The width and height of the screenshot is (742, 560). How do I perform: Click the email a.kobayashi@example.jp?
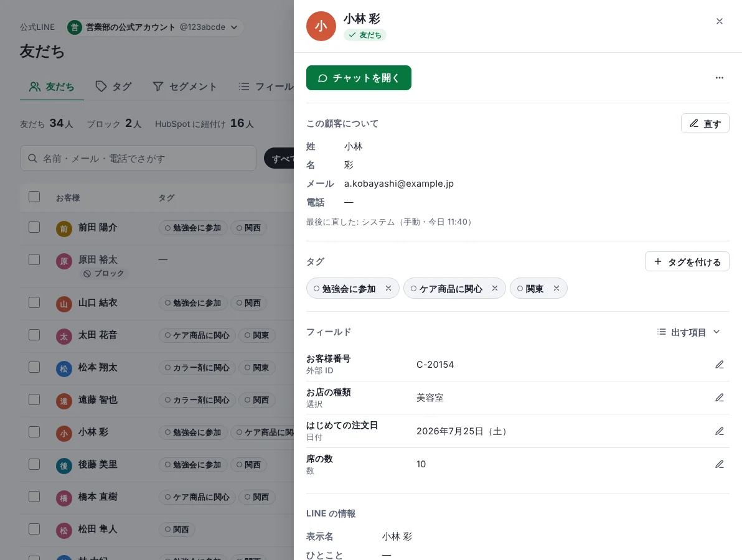(x=398, y=184)
